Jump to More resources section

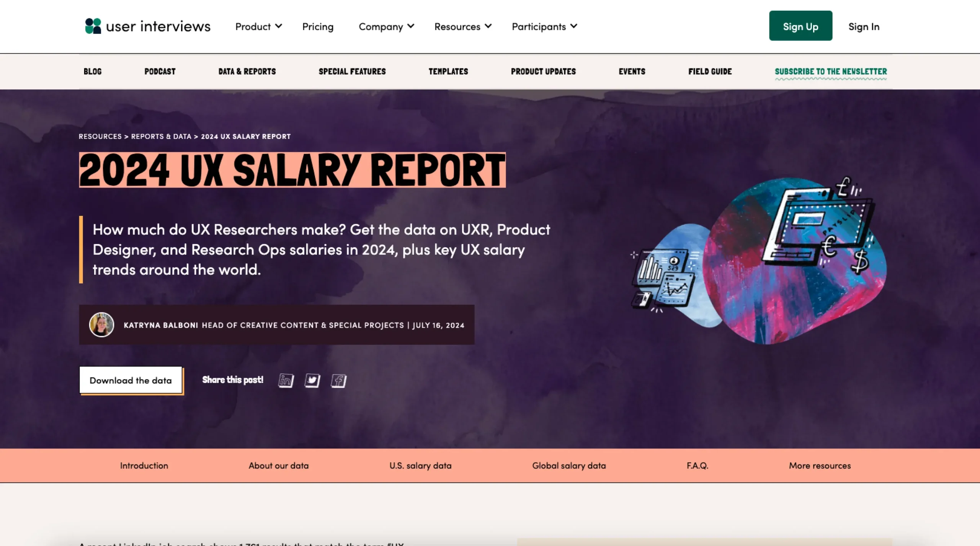(x=820, y=465)
